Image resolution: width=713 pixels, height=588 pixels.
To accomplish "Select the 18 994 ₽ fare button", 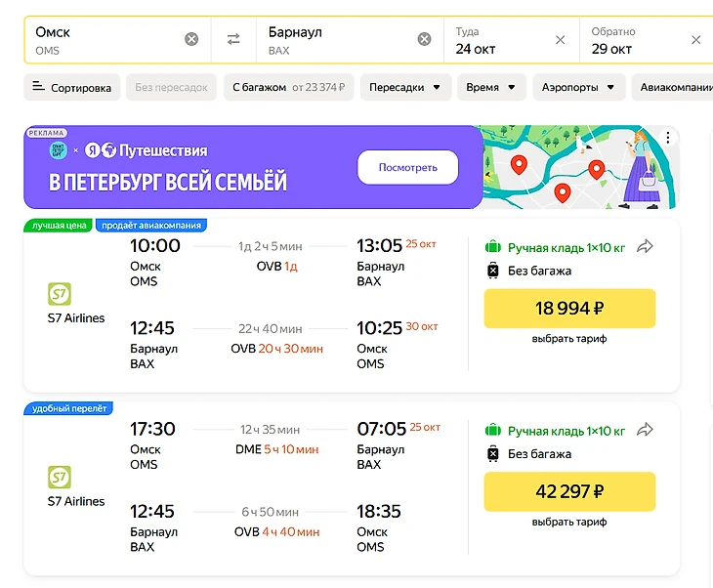I will pyautogui.click(x=569, y=309).
